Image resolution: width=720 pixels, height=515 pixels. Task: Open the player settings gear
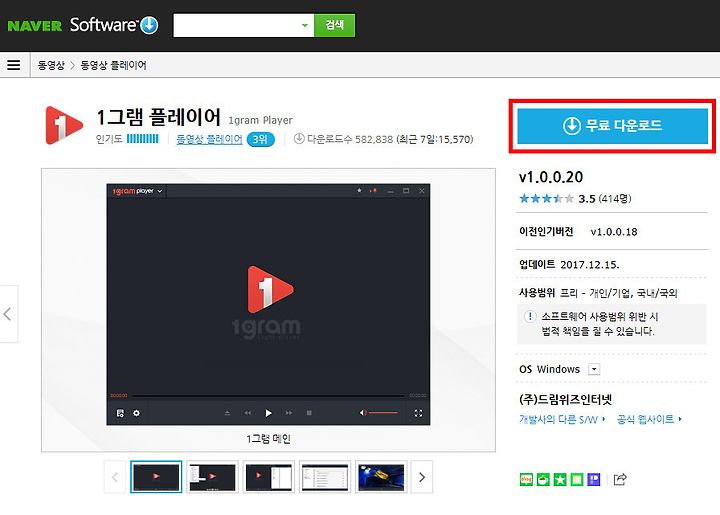[136, 413]
